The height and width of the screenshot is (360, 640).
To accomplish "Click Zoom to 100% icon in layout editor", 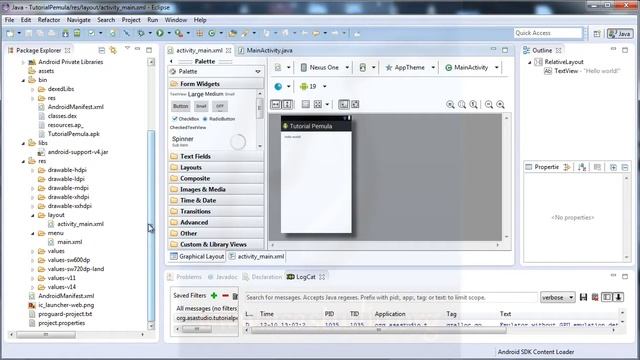I will (473, 105).
